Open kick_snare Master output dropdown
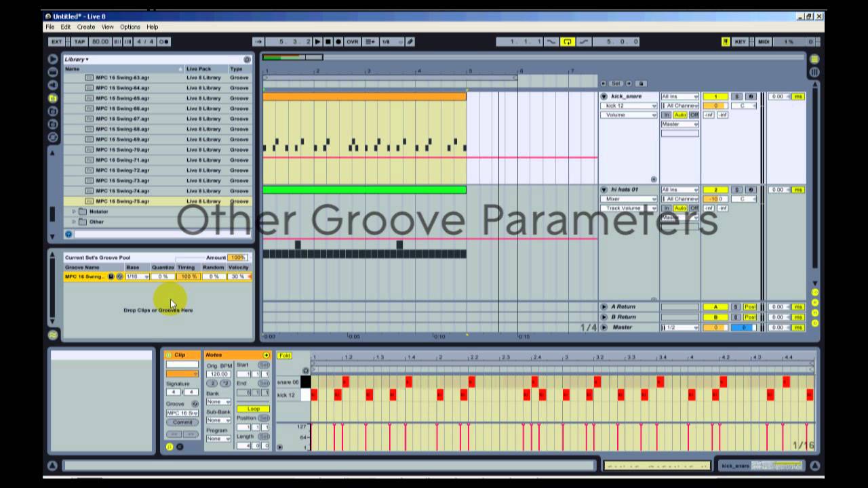The height and width of the screenshot is (488, 868). coord(679,124)
